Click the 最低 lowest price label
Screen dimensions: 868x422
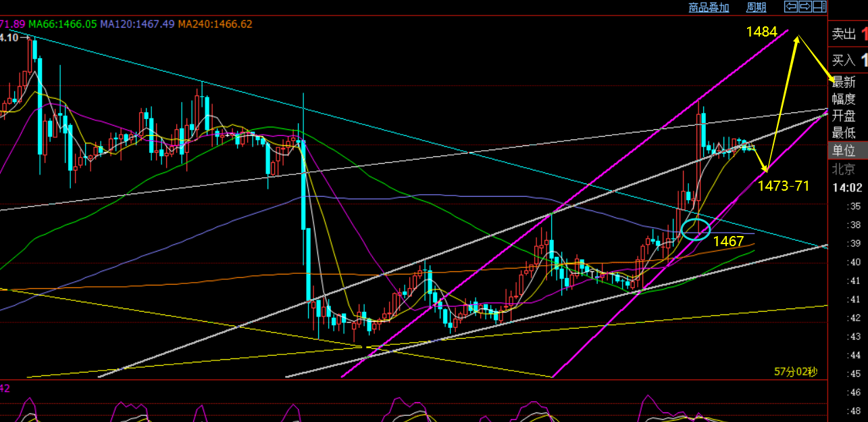click(x=844, y=133)
